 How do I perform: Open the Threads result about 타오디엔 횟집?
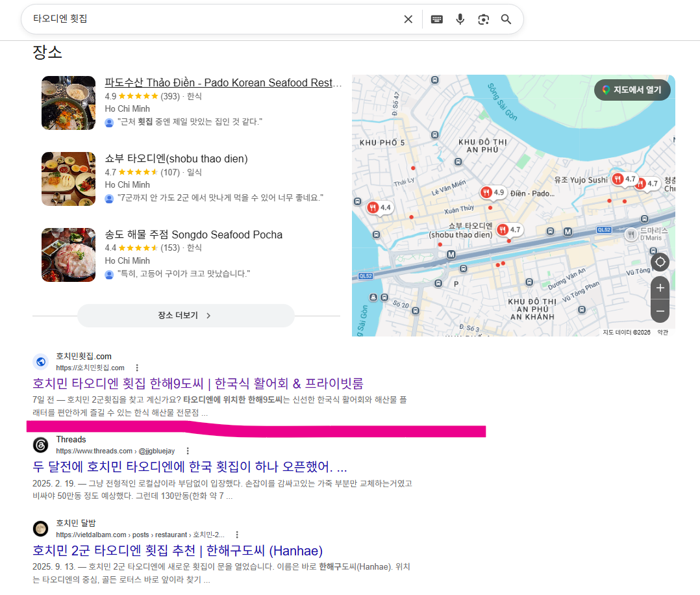(190, 467)
